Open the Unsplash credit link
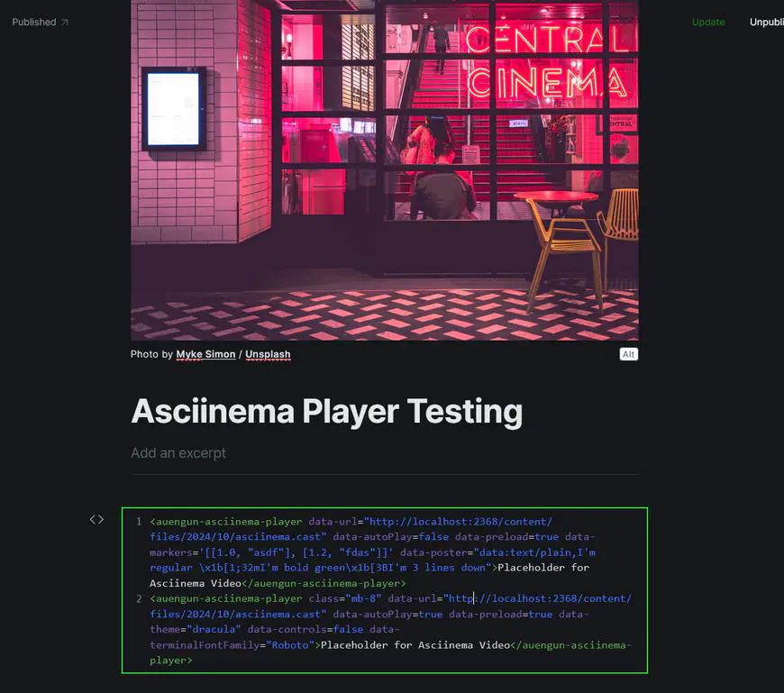Image resolution: width=784 pixels, height=693 pixels. click(x=268, y=354)
